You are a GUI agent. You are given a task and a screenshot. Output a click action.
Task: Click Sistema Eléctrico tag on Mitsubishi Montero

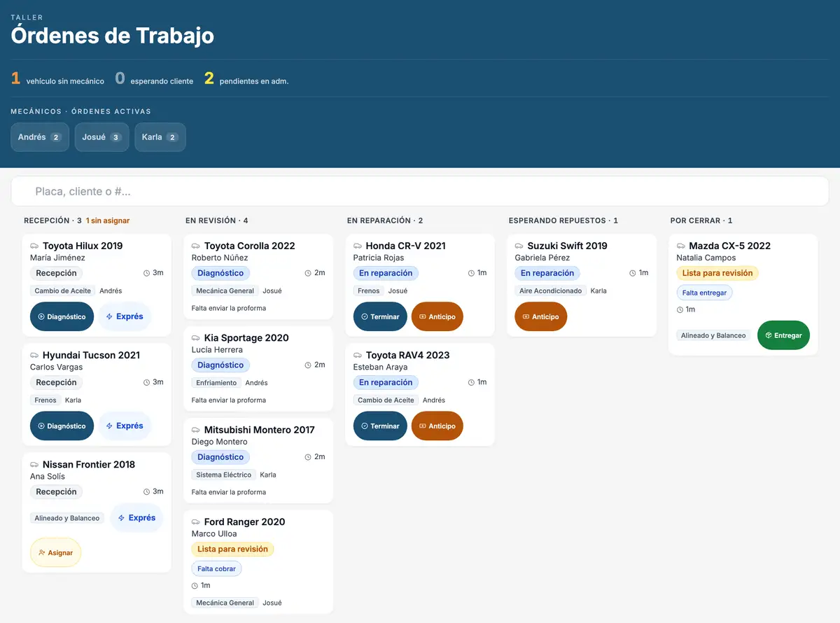(x=223, y=475)
